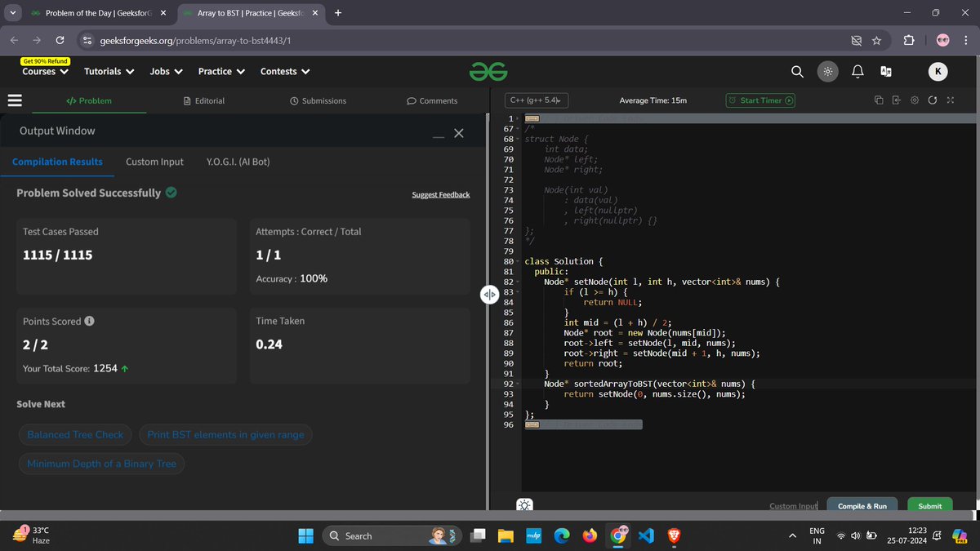This screenshot has height=551, width=980.
Task: Switch to the Problem tab
Action: point(89,100)
